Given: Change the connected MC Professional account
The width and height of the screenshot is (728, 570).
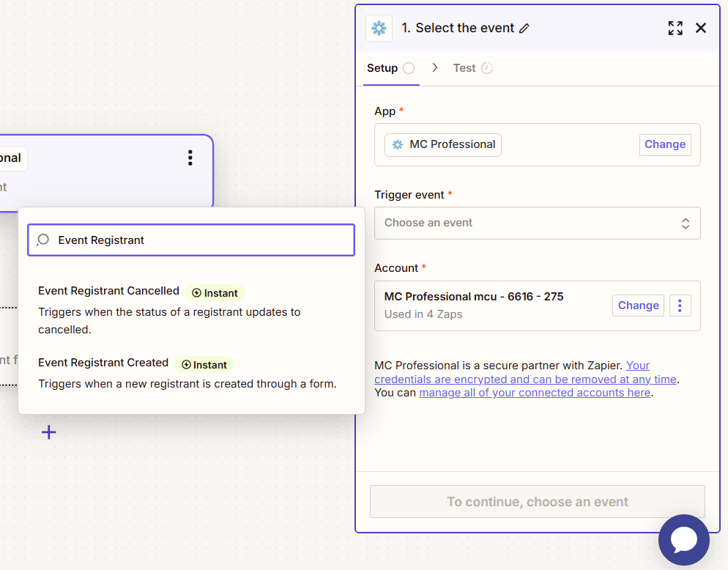Looking at the screenshot, I should 638,306.
